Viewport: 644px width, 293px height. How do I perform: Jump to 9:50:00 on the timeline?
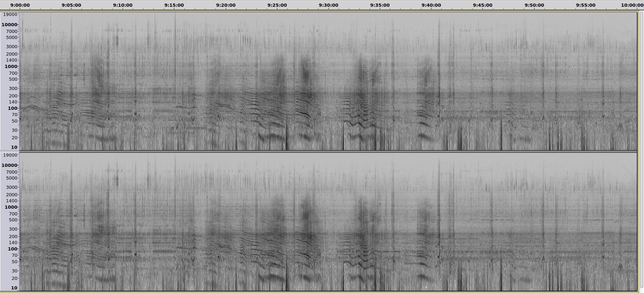coord(534,5)
